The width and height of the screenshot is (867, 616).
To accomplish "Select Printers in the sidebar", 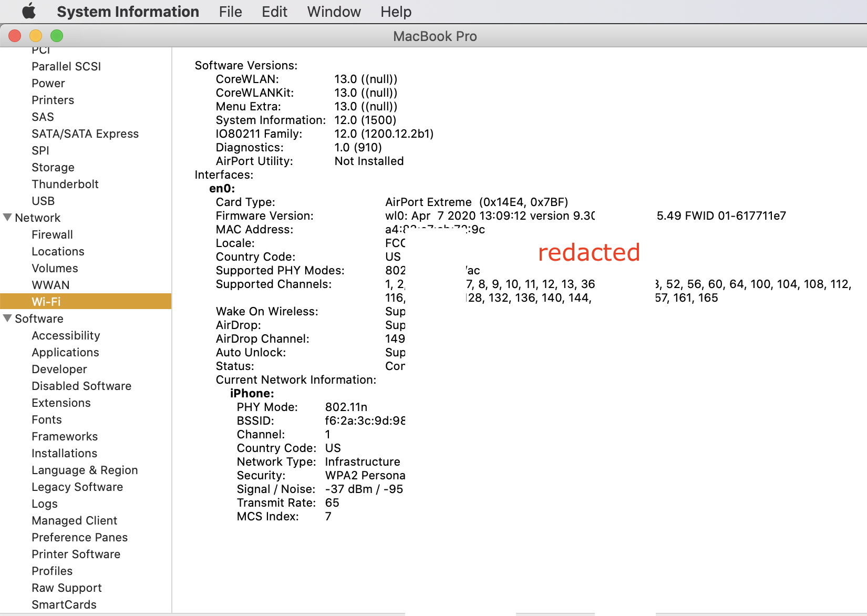I will pos(53,100).
